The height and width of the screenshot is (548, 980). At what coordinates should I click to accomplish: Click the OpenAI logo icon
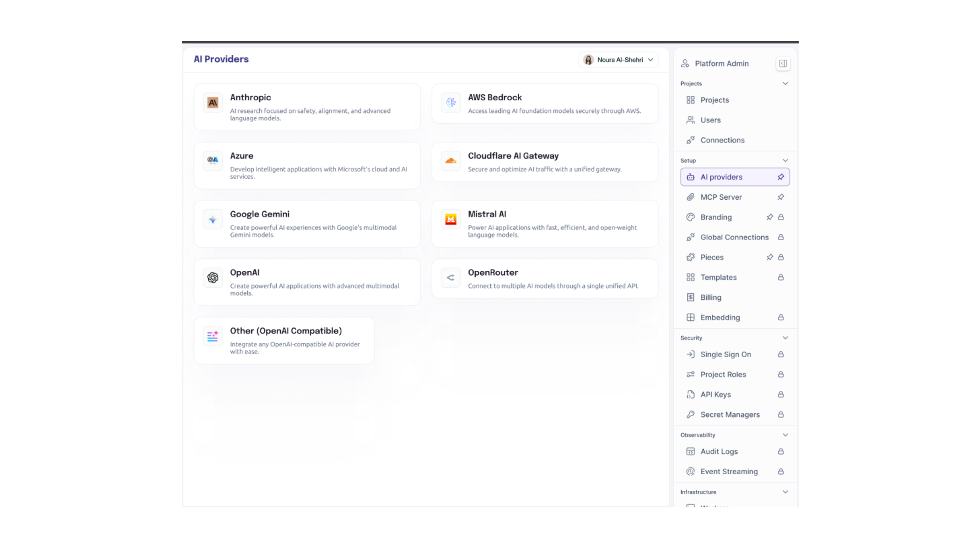[x=213, y=278]
